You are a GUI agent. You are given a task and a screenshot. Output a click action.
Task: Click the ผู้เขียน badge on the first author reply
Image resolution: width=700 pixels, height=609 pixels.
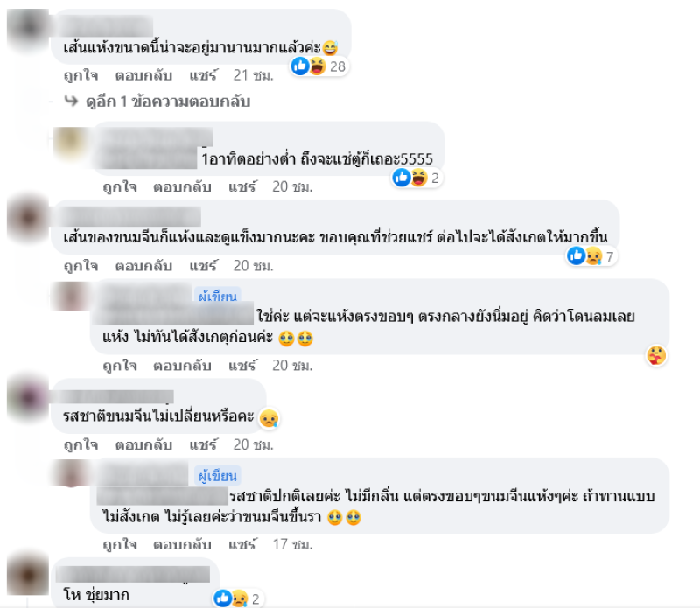217,296
